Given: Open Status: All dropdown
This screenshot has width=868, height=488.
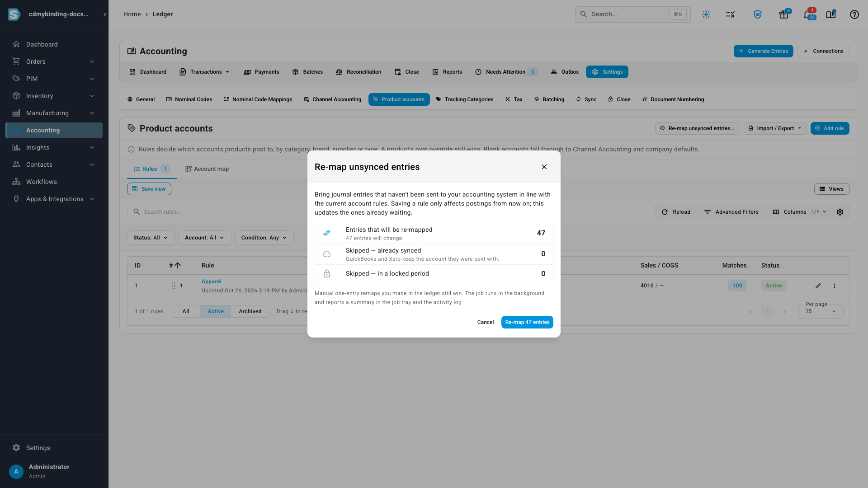Looking at the screenshot, I should [151, 238].
